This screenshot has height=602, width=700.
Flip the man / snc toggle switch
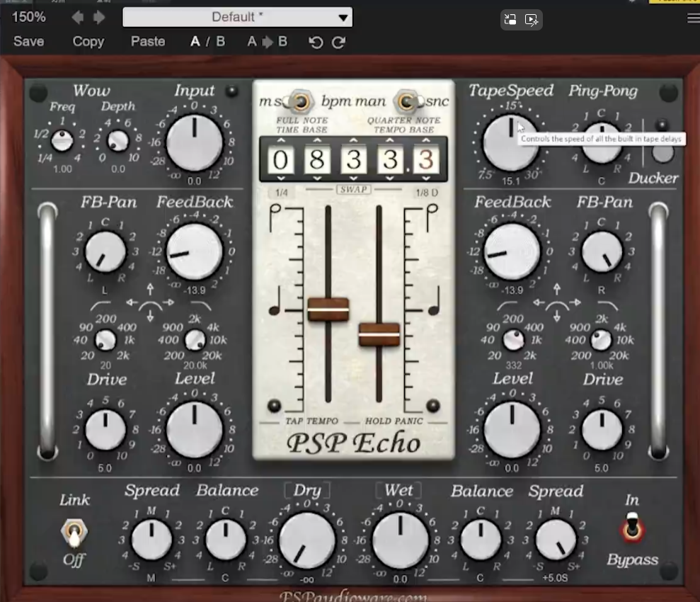407,102
